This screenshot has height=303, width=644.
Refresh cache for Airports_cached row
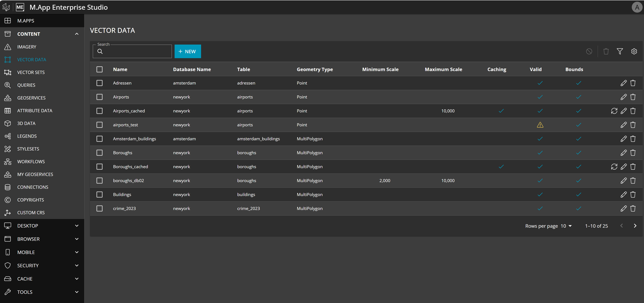pyautogui.click(x=614, y=111)
